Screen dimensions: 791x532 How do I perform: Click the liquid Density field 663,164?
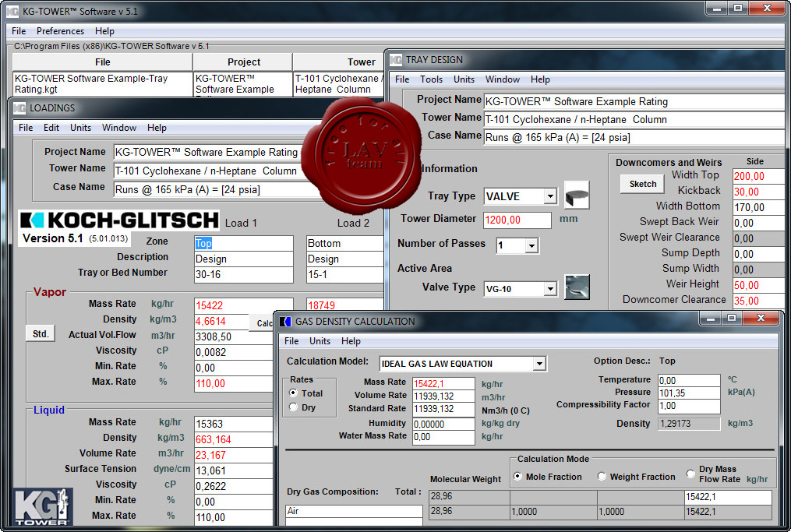click(234, 439)
